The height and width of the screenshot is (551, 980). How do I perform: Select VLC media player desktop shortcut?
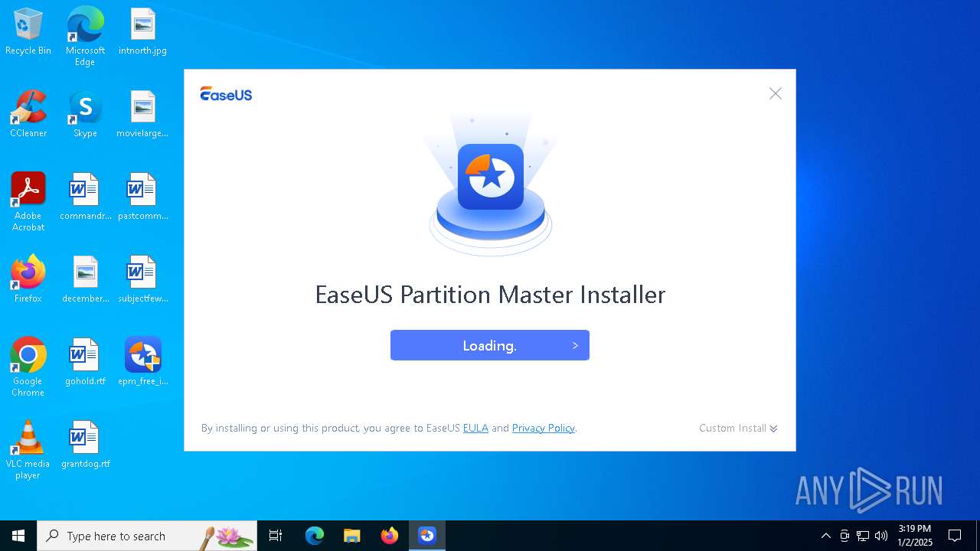pyautogui.click(x=28, y=450)
